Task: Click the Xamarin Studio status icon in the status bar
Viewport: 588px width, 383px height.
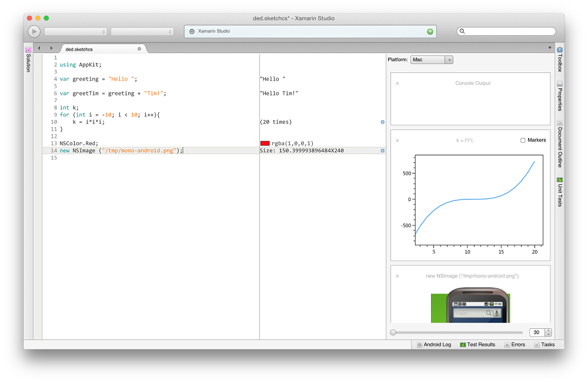Action: 192,32
